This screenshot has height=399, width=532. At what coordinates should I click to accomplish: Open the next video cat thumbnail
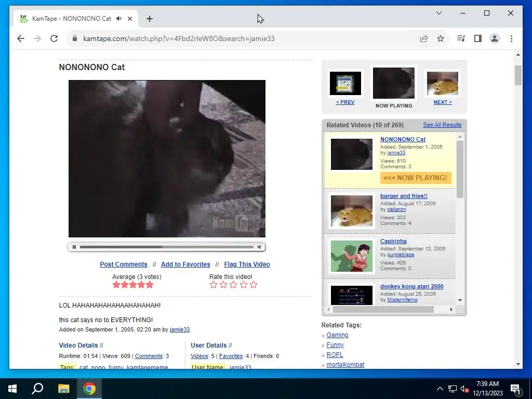(443, 84)
